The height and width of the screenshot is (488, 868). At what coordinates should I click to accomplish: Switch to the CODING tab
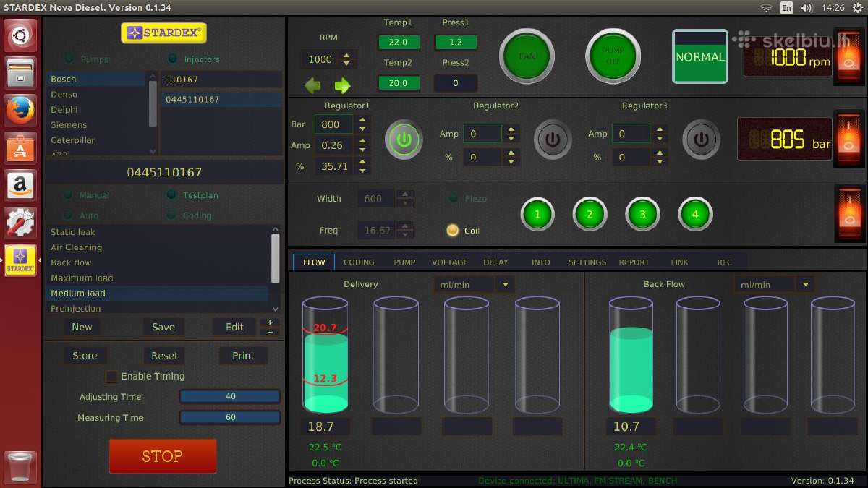point(359,262)
